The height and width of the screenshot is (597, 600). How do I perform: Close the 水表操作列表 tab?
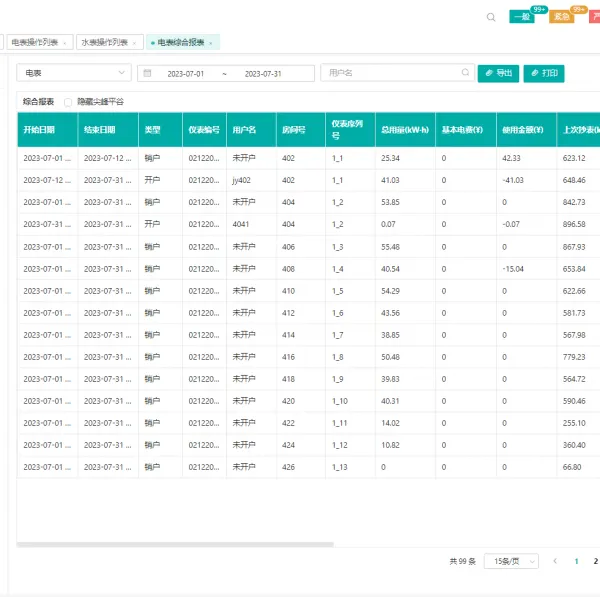[x=134, y=43]
